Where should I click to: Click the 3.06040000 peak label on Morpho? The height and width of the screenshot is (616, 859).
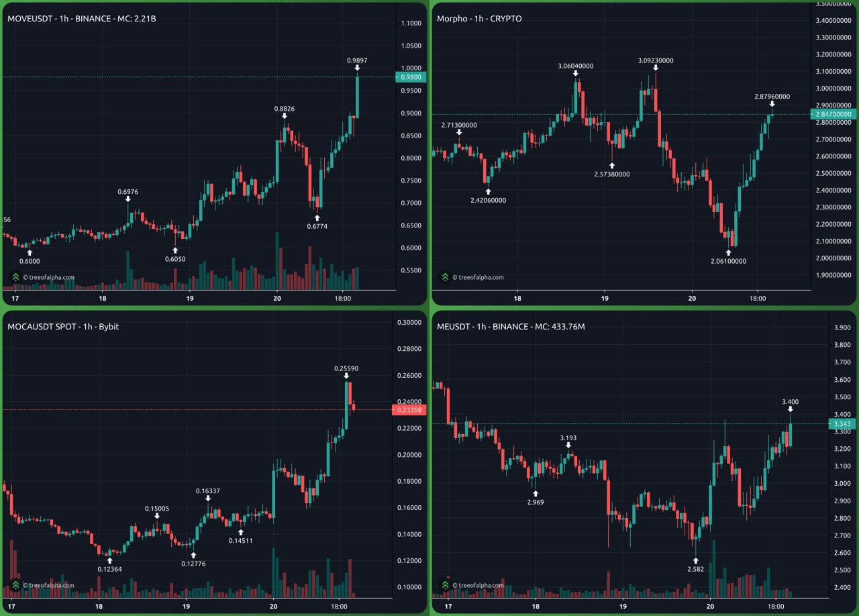(576, 66)
